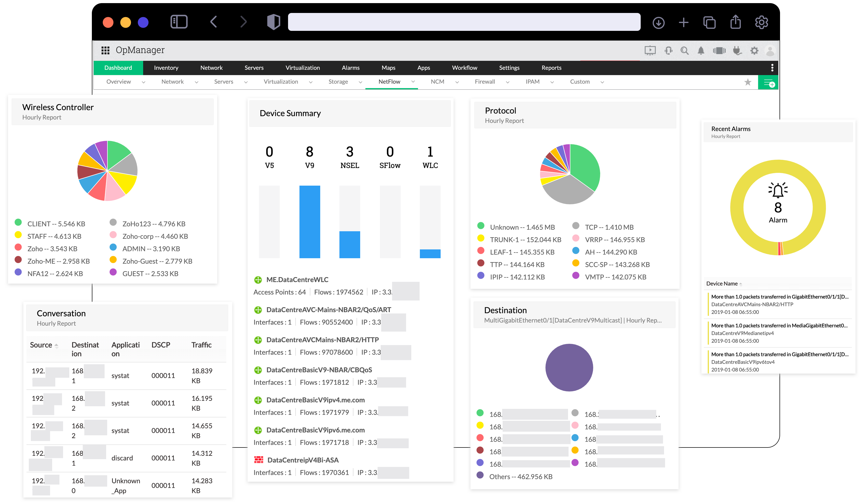The height and width of the screenshot is (504, 861).
Task: Sort by the Source column header
Action: click(41, 345)
